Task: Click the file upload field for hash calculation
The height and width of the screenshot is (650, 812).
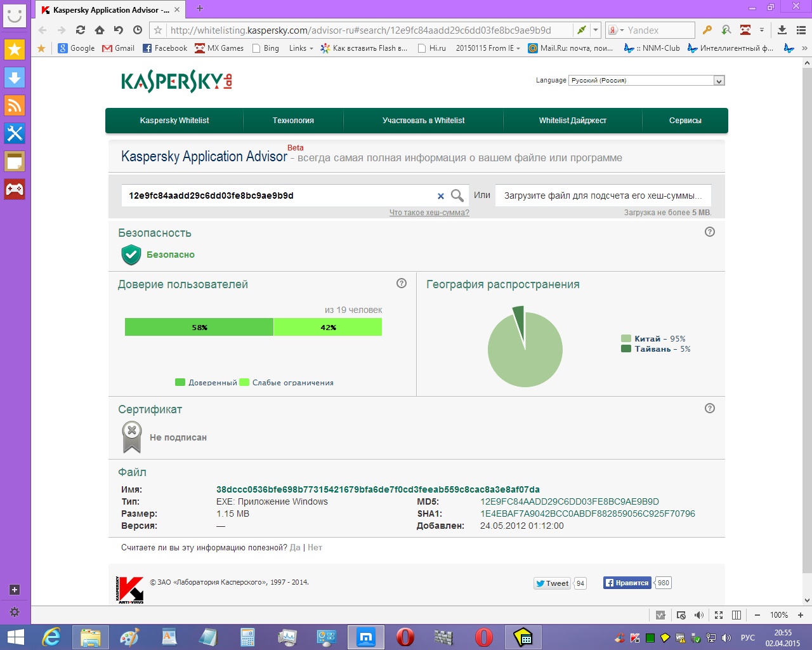Action: click(603, 196)
